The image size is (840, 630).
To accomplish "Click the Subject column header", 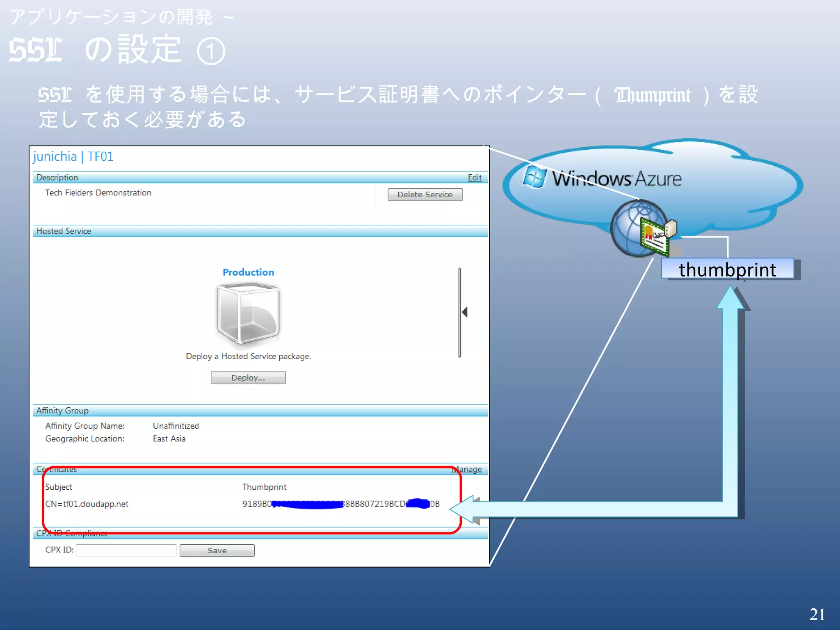I will (x=59, y=487).
